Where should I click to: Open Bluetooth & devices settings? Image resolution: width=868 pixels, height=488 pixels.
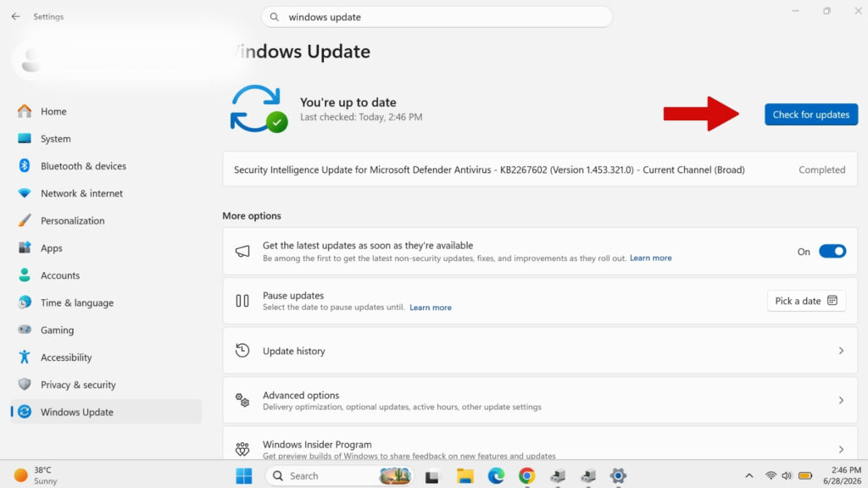(106, 166)
